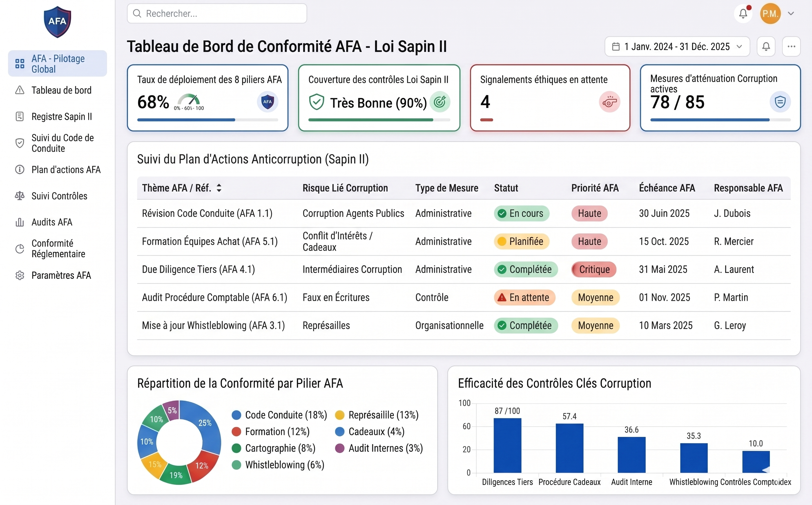
Task: Click the Formation (12%) red legend swatch
Action: pyautogui.click(x=236, y=432)
